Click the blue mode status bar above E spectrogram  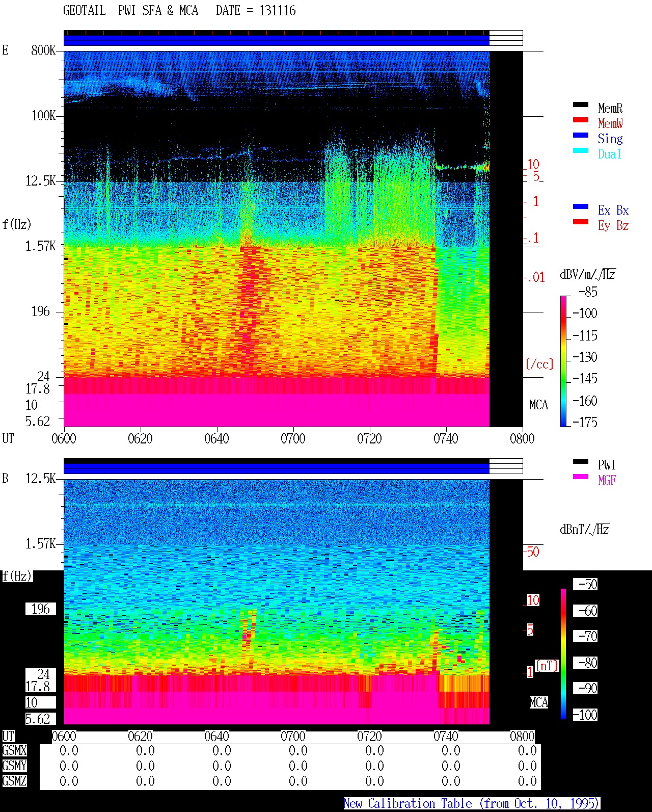click(x=277, y=40)
